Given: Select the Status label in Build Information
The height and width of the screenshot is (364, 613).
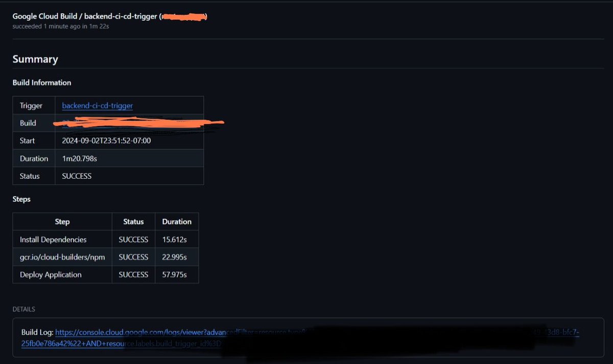Looking at the screenshot, I should [x=30, y=176].
